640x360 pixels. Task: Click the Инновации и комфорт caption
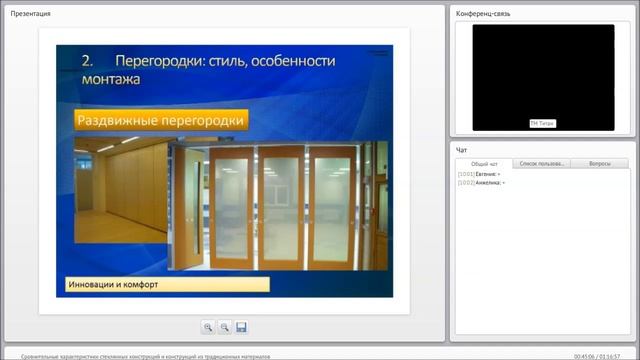(x=167, y=284)
